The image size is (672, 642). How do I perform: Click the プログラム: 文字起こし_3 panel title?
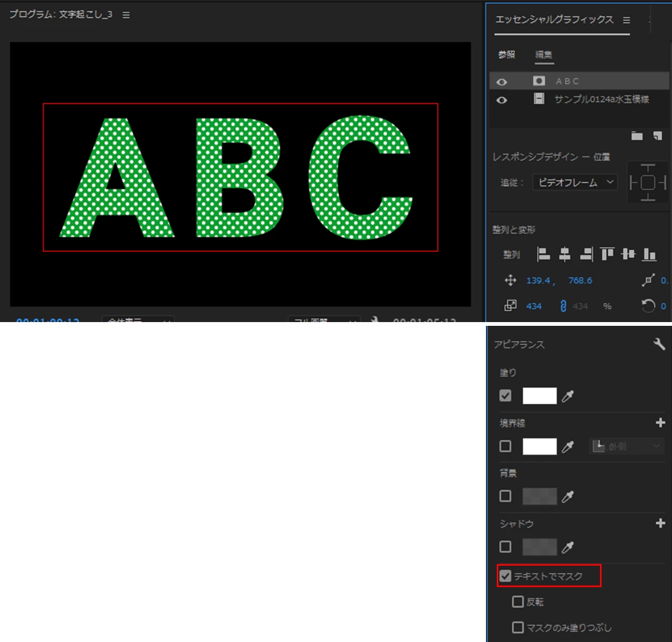(61, 15)
